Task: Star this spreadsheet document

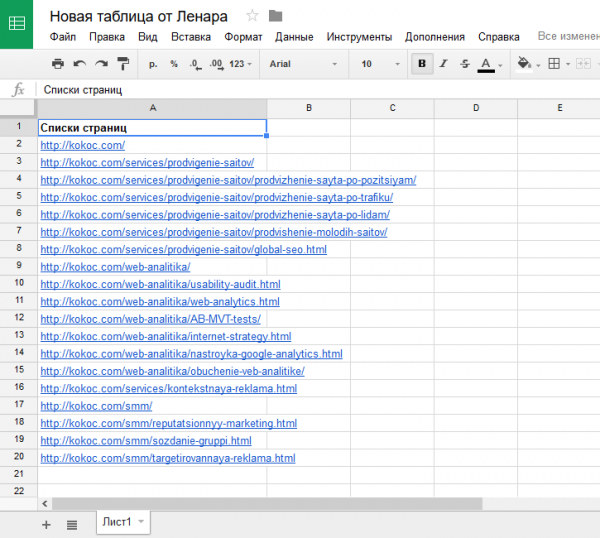Action: [252, 16]
